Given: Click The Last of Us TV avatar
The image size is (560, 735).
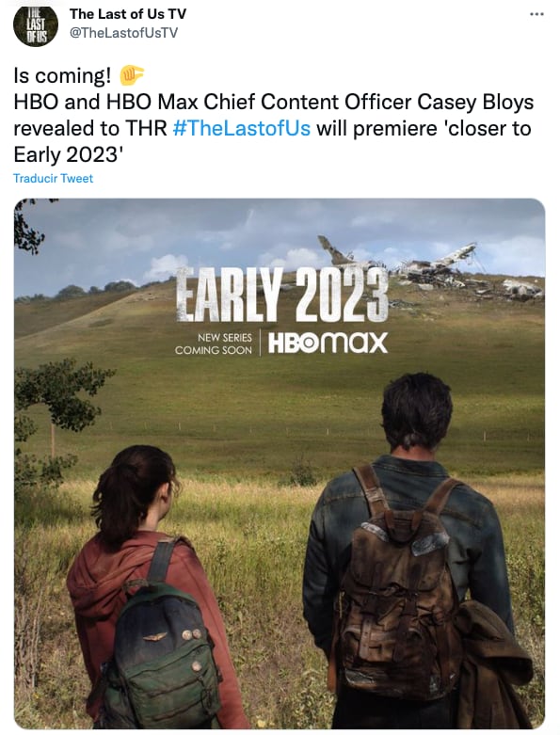Looking at the screenshot, I should [36, 24].
